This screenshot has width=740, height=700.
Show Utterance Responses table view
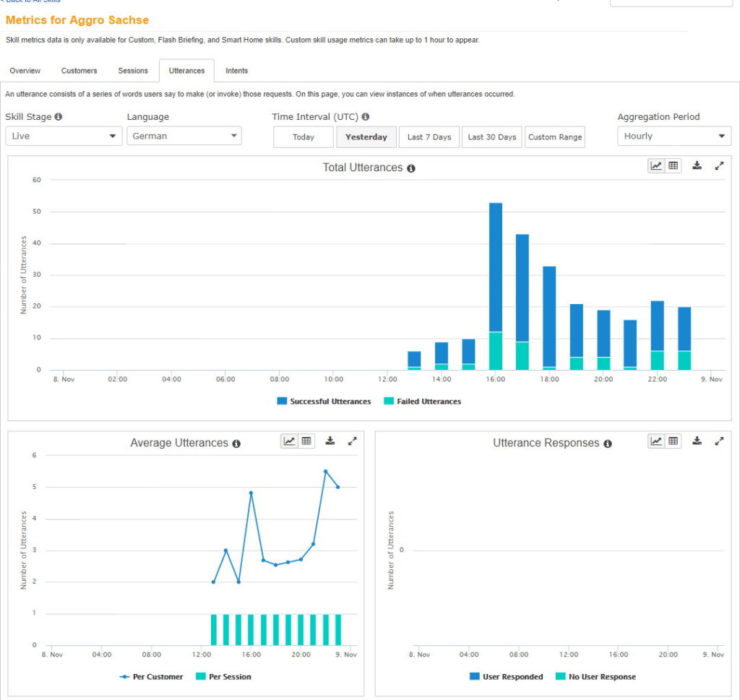[673, 441]
